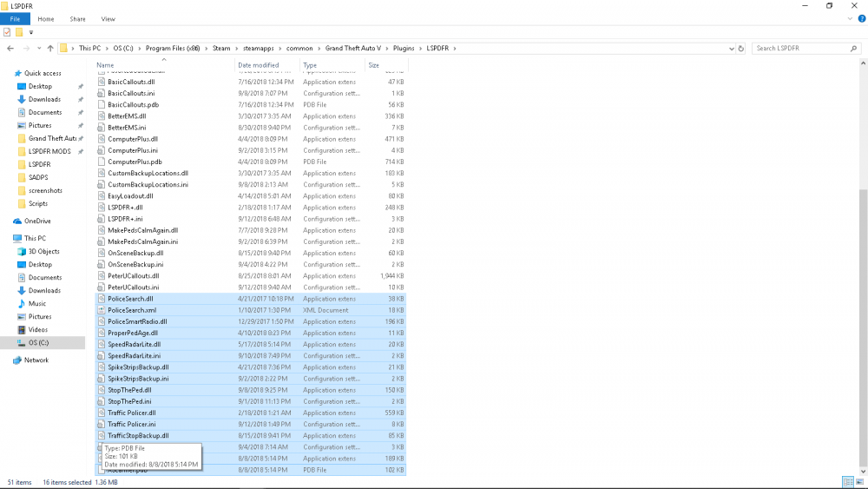This screenshot has height=489, width=868.
Task: Click Properties icon in quick access toolbar
Action: (7, 32)
